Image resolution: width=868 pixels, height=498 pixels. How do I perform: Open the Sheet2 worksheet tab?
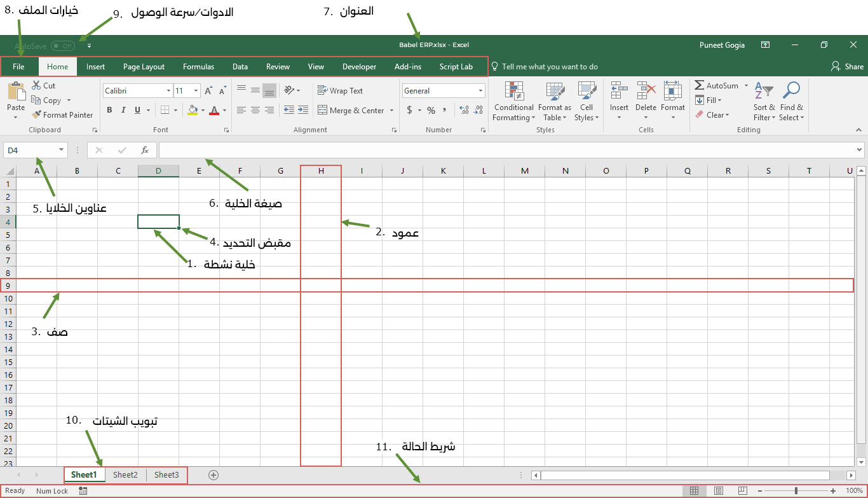[x=125, y=474]
